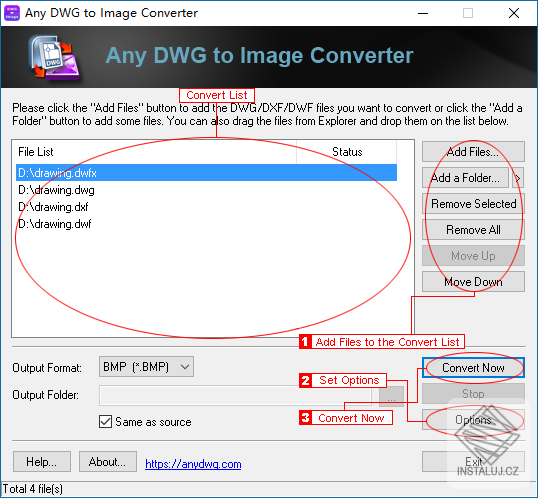Click the Stop button
Image resolution: width=538 pixels, height=498 pixels.
tap(473, 394)
